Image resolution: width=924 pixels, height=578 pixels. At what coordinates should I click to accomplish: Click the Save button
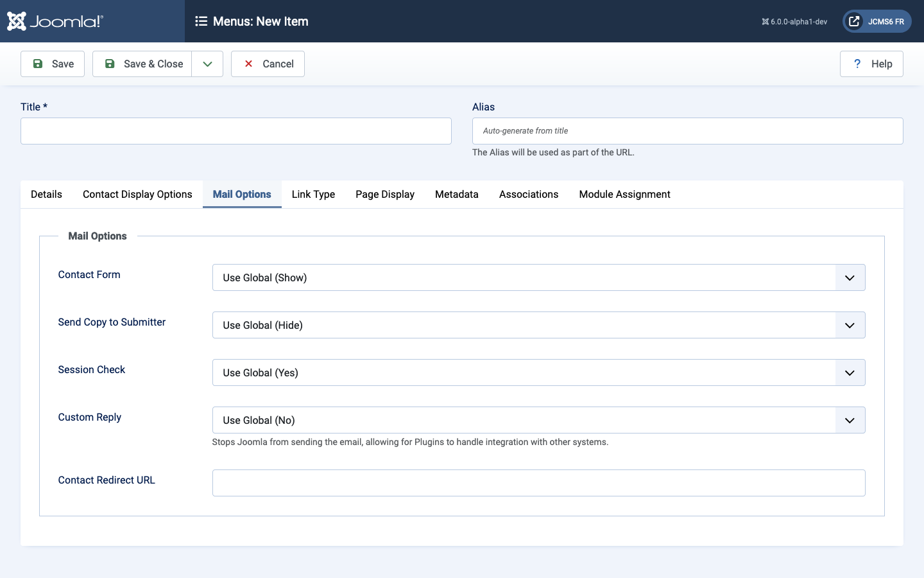pyautogui.click(x=53, y=64)
